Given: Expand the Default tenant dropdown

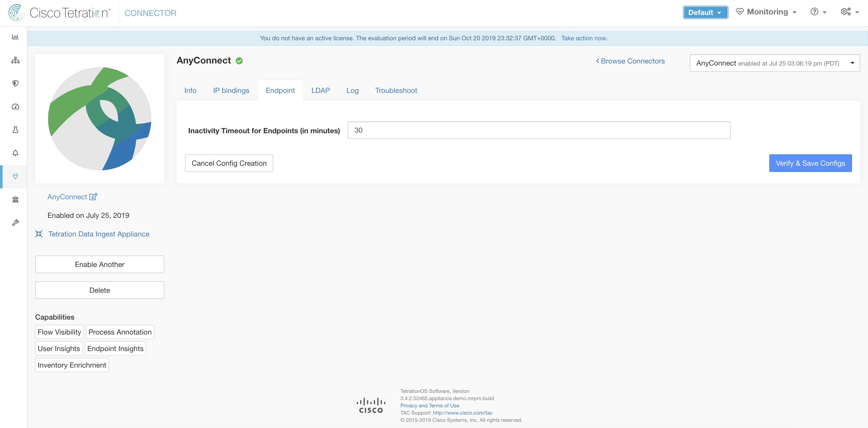Looking at the screenshot, I should (x=705, y=12).
